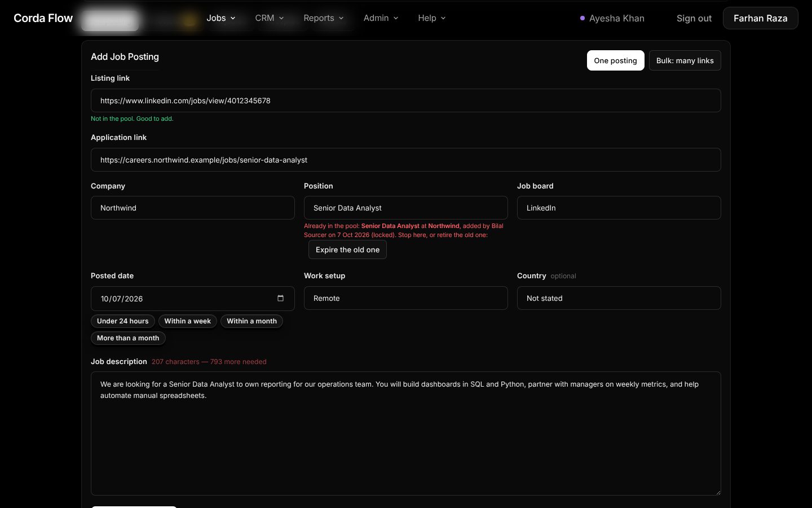812x508 pixels.
Task: Expand the Admin menu chevron
Action: coord(396,18)
